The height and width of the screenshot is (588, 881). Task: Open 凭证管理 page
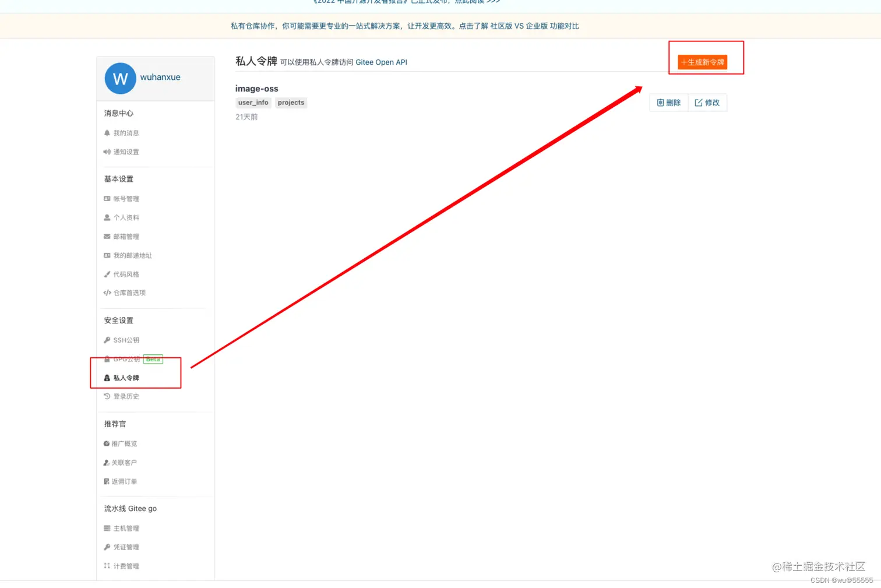point(126,547)
